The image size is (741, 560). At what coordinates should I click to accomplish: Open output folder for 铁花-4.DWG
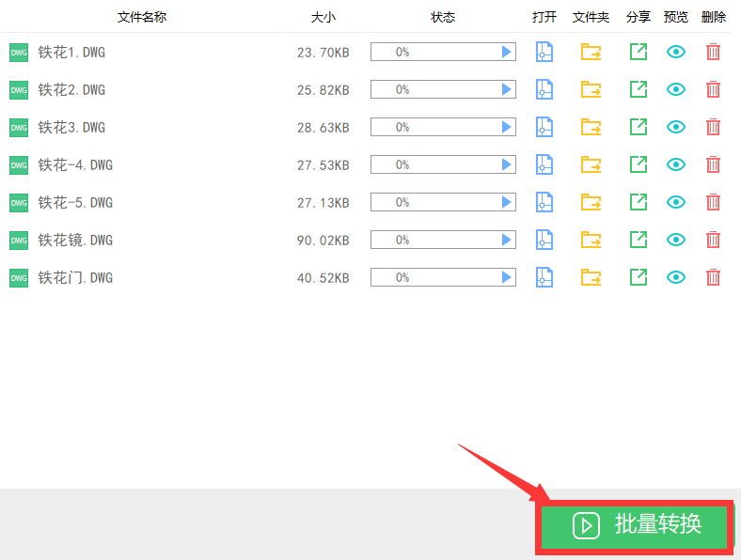[x=591, y=164]
